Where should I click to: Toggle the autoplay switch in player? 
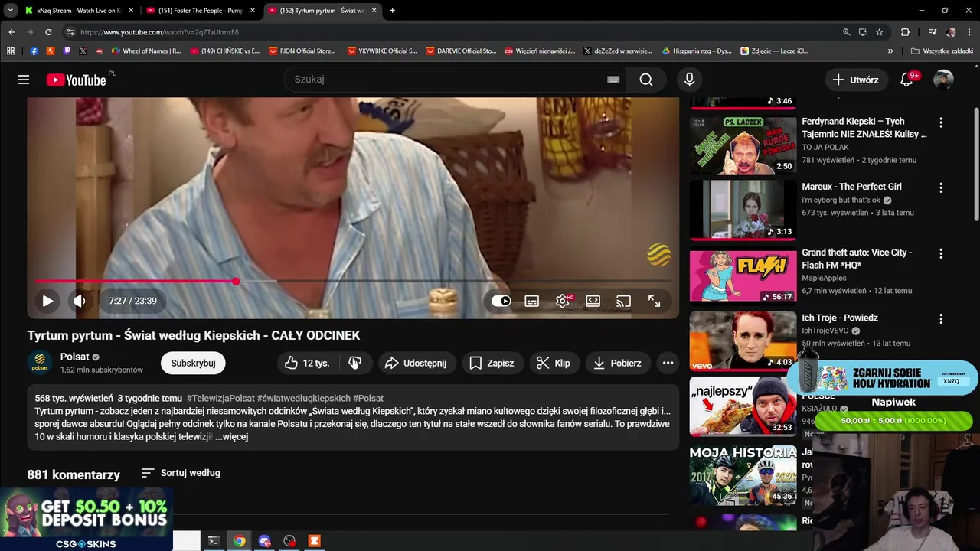pos(501,301)
